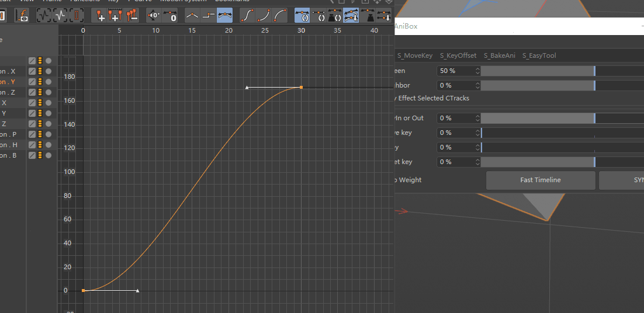
Task: Activate the Spline interpolation icon
Action: coord(224,16)
